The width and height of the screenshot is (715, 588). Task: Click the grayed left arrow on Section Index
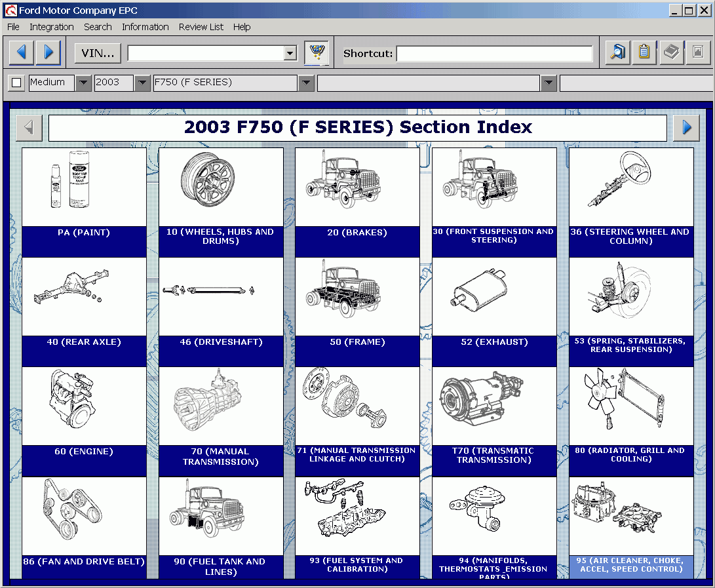tap(28, 127)
